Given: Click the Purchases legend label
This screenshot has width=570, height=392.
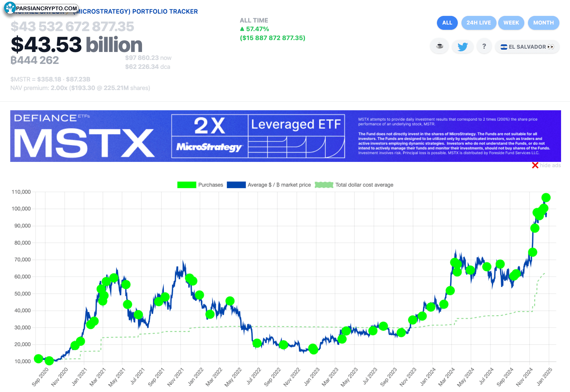Looking at the screenshot, I should click(211, 185).
